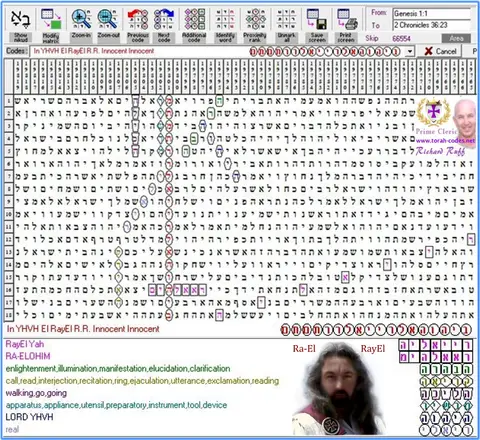This screenshot has height=440, width=480.
Task: Click the Show nikud icon
Action: click(20, 20)
